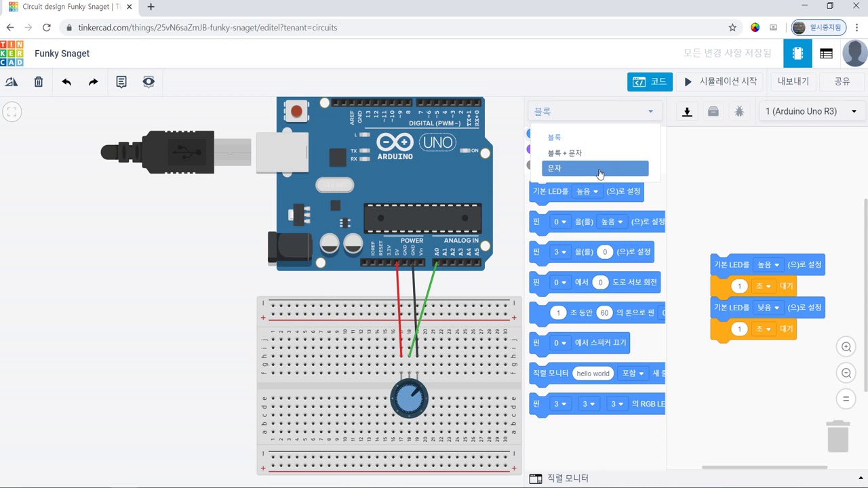Viewport: 868px width, 488px height.
Task: Open the 블록 editor mode dropdown
Action: click(594, 111)
